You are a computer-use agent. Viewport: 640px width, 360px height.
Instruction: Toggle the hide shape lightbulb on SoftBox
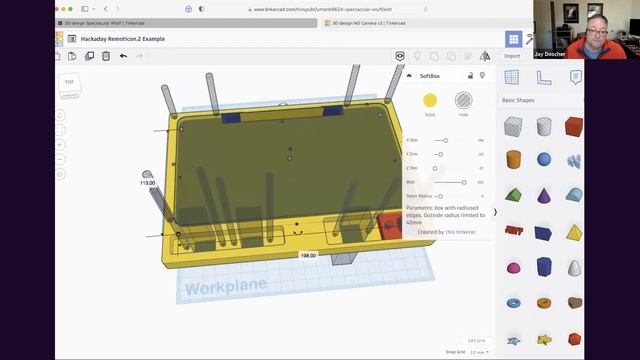[482, 76]
